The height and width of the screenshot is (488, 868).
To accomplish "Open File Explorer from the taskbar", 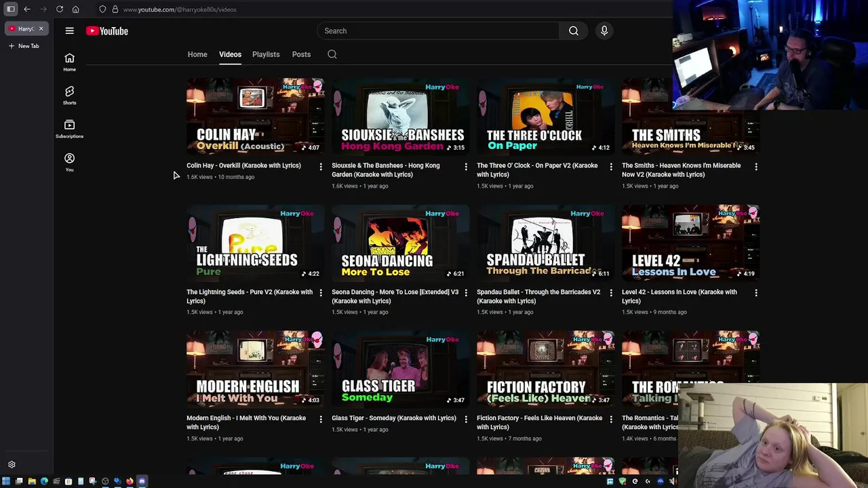I will pyautogui.click(x=32, y=481).
